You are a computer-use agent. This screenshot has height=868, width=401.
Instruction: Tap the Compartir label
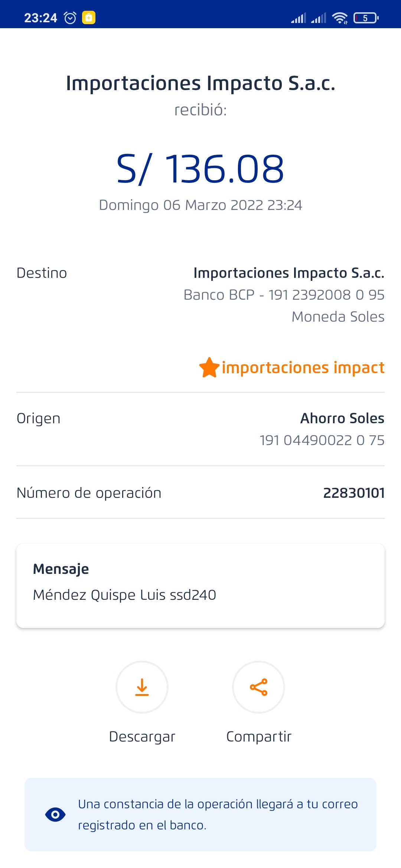click(259, 737)
